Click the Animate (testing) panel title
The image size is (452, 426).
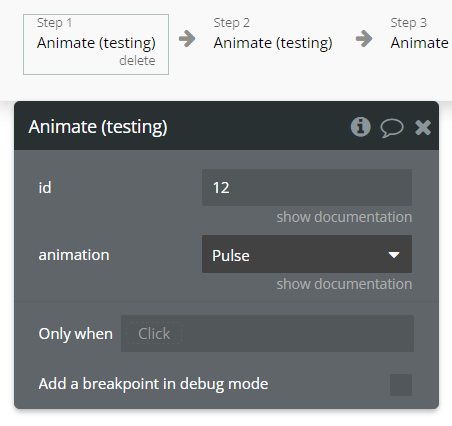tap(98, 127)
